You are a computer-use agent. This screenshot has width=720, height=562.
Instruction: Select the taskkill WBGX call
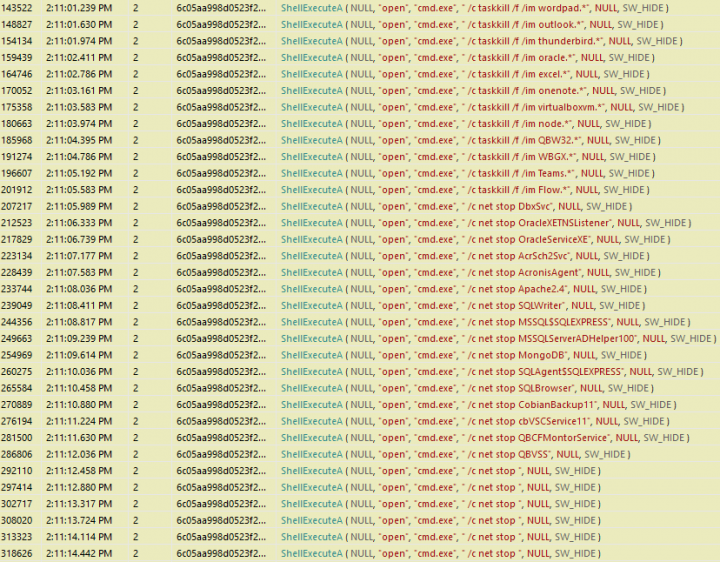360,157
